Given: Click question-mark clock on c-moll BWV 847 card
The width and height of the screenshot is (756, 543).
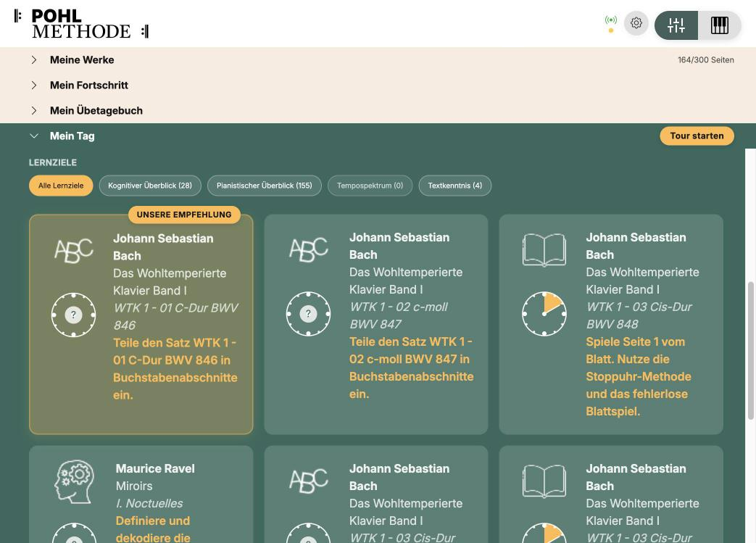Looking at the screenshot, I should pos(308,314).
